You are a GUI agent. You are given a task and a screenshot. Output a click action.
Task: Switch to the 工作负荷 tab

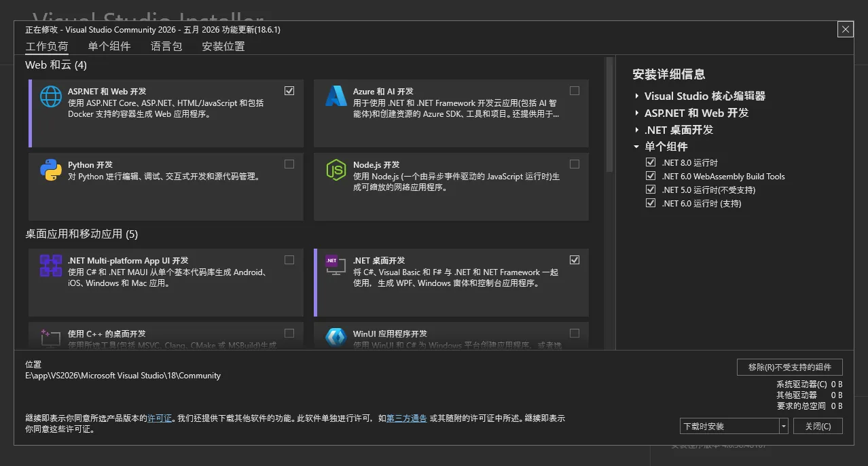47,46
